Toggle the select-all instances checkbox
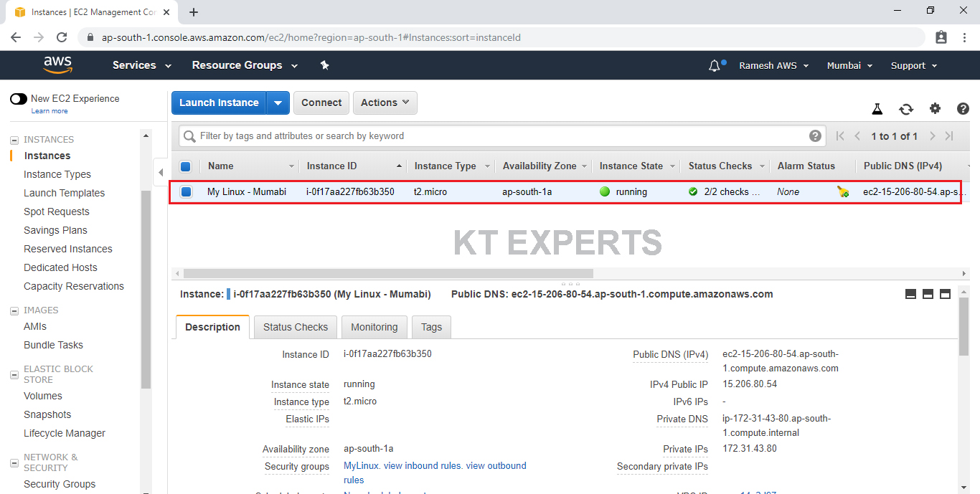 pos(185,166)
